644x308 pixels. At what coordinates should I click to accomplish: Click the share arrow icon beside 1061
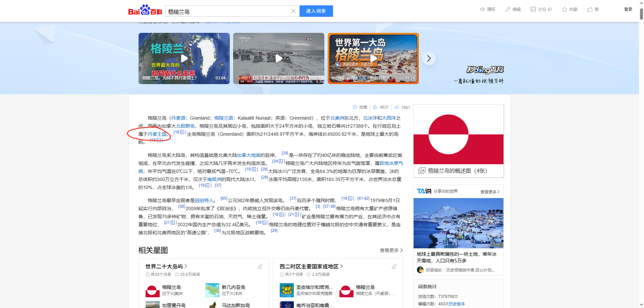pos(397,107)
